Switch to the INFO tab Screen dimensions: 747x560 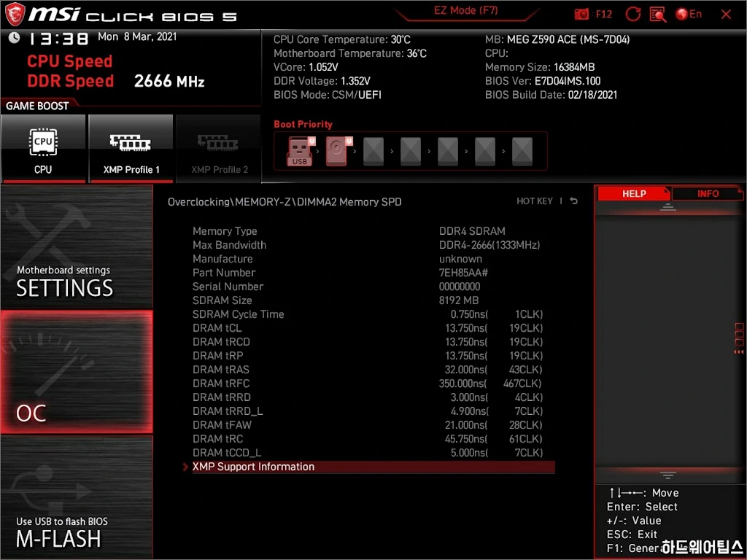pos(707,193)
